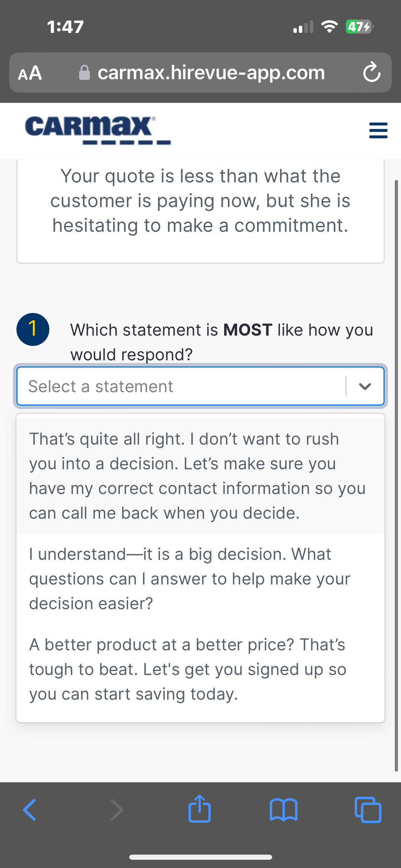401x868 pixels.
Task: Reload the page with refresh icon
Action: click(372, 72)
